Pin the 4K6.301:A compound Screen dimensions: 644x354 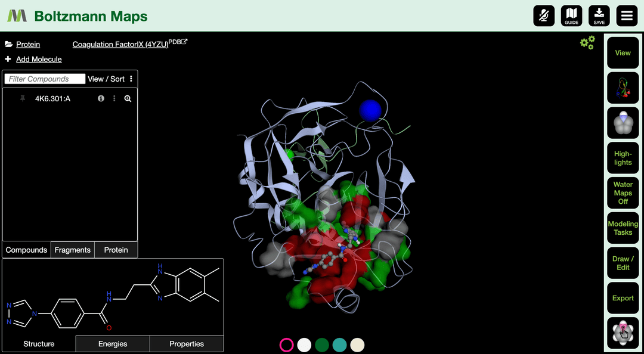click(x=23, y=98)
